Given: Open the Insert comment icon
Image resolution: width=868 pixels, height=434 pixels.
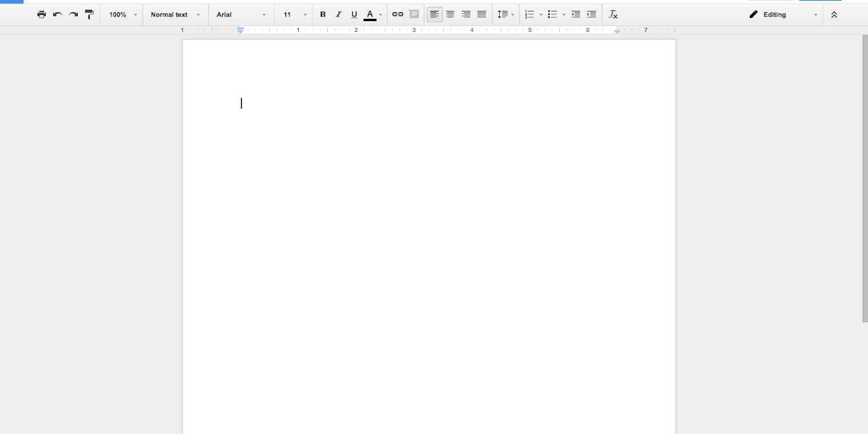Looking at the screenshot, I should 414,14.
